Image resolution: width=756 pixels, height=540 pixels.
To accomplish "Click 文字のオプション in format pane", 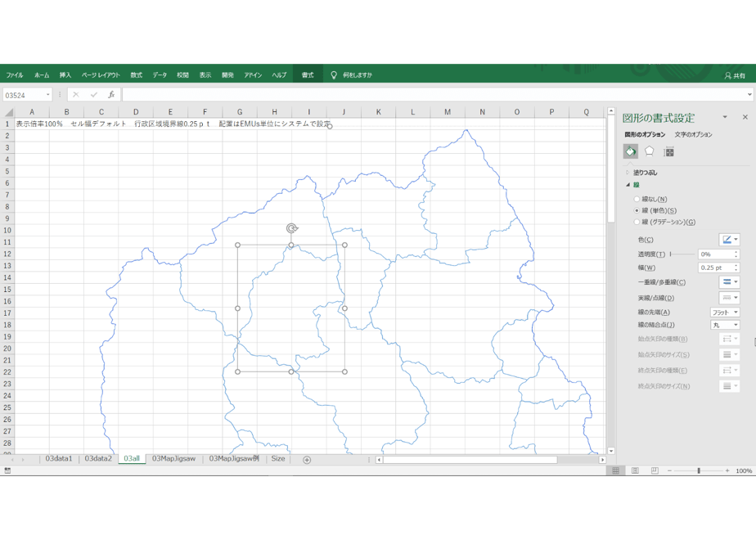I will [693, 134].
